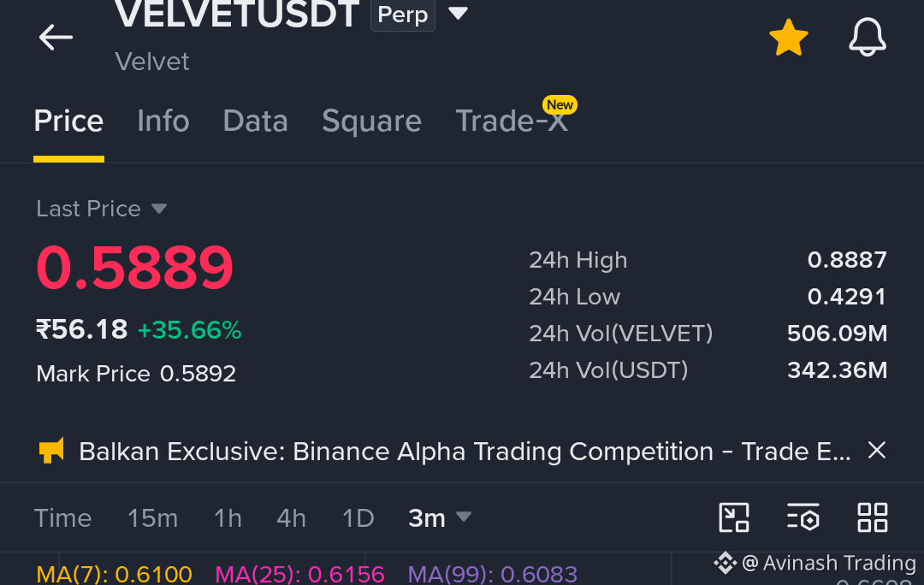The width and height of the screenshot is (924, 585).
Task: Switch chart to 15m interval
Action: coord(152,517)
